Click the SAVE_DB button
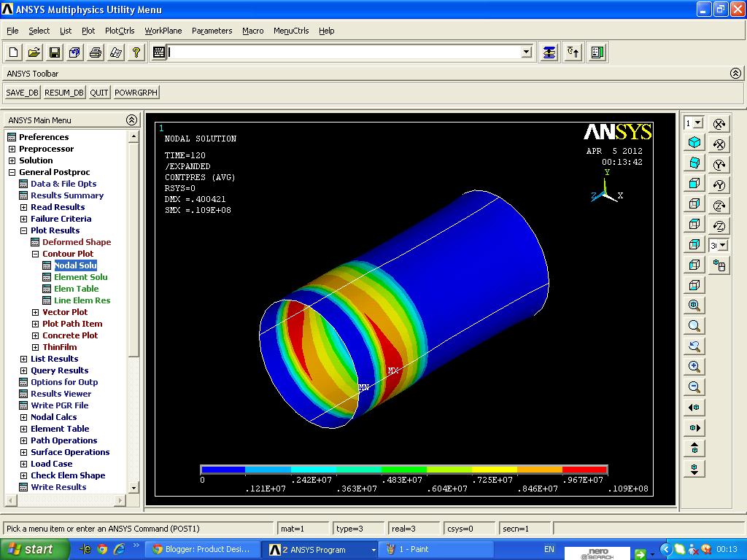Screen dimensions: 747x560 pyautogui.click(x=23, y=93)
